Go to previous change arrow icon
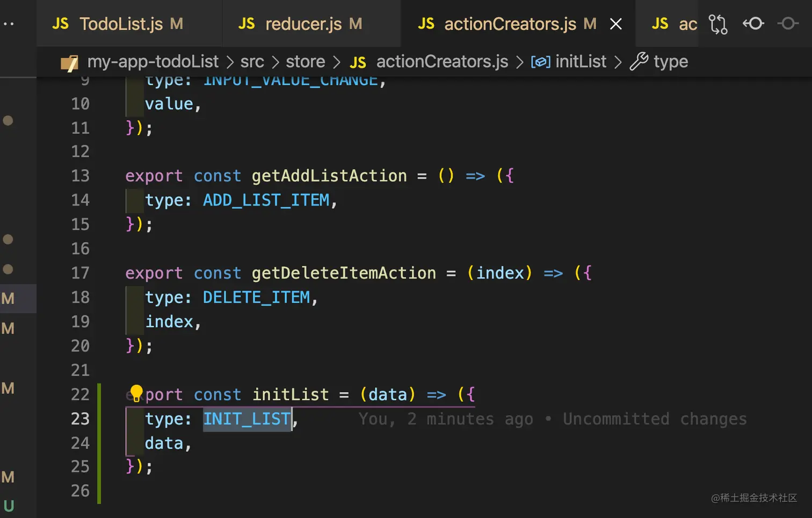The image size is (812, 518). 753,24
